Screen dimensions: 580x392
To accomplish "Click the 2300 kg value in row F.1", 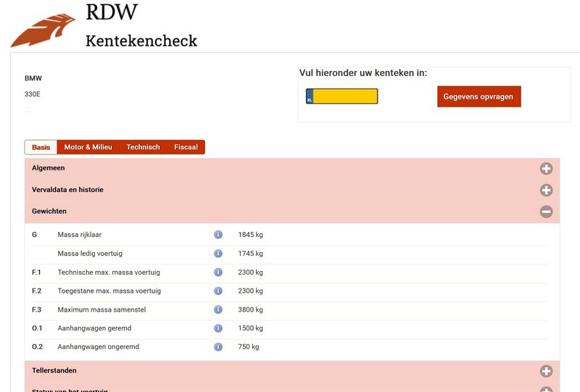I will (250, 272).
